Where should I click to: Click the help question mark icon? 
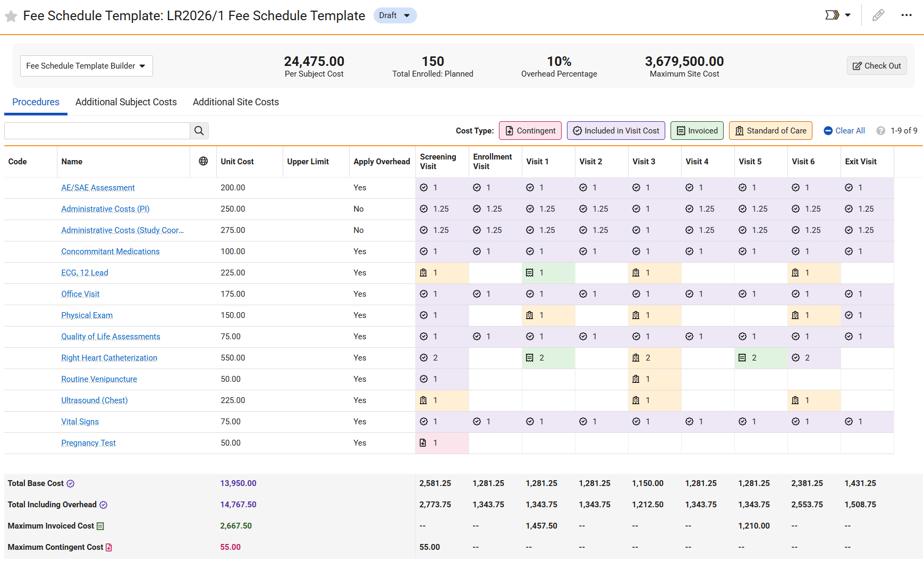(880, 131)
